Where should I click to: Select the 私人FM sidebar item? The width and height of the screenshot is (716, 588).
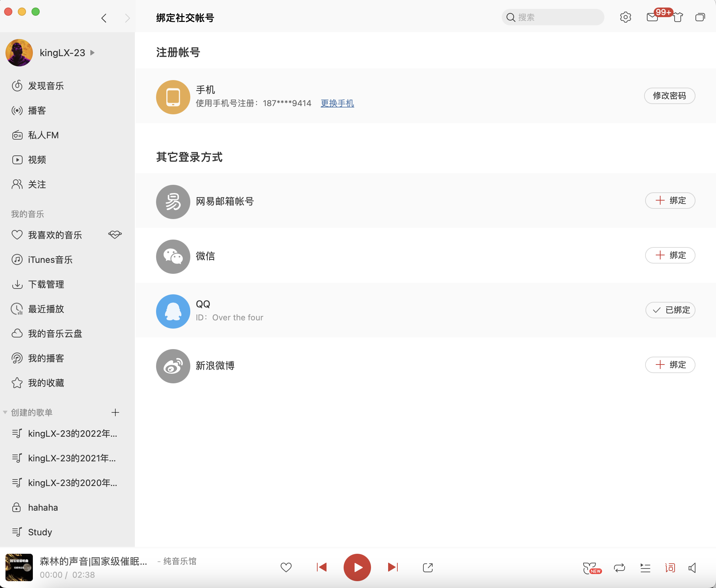[43, 135]
